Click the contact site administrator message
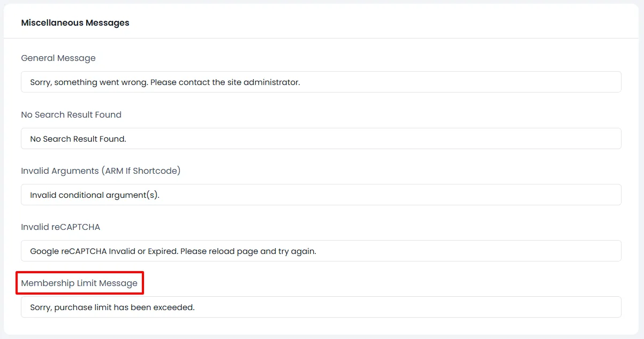This screenshot has height=339, width=644. 164,82
